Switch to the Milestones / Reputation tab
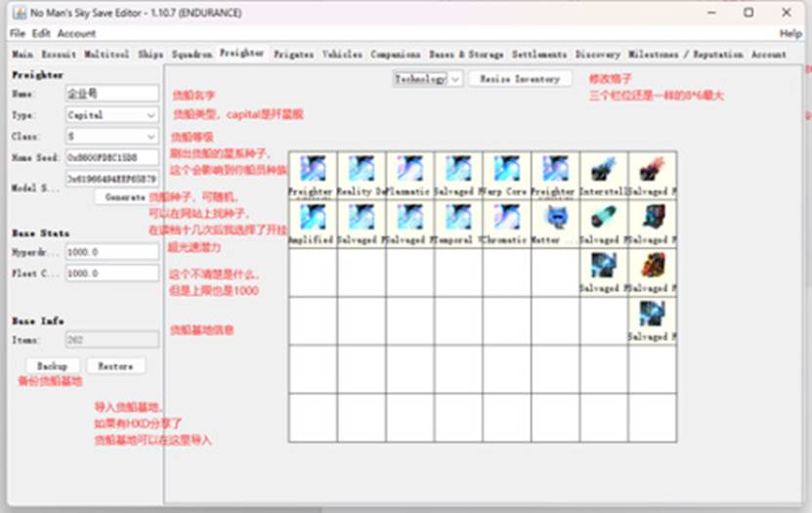 click(x=686, y=54)
